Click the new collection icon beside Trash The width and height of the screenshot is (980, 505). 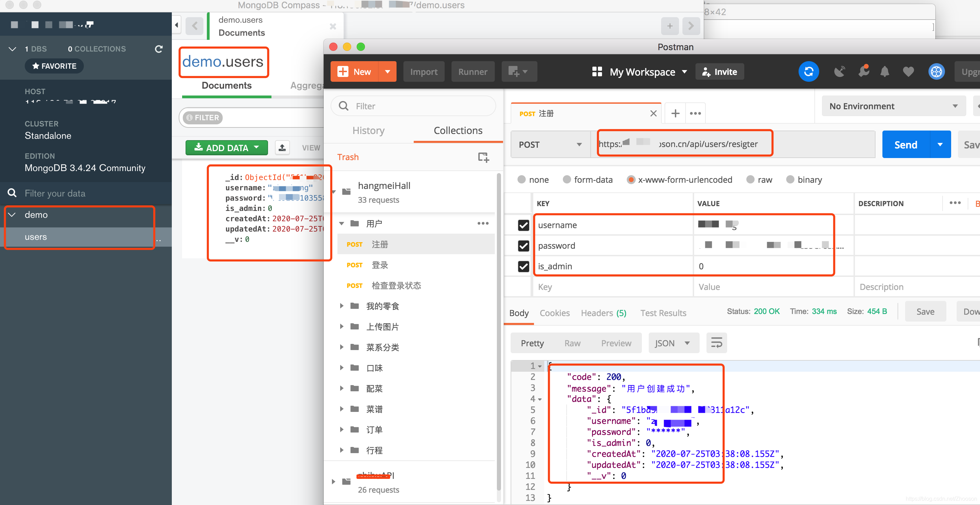pyautogui.click(x=483, y=157)
